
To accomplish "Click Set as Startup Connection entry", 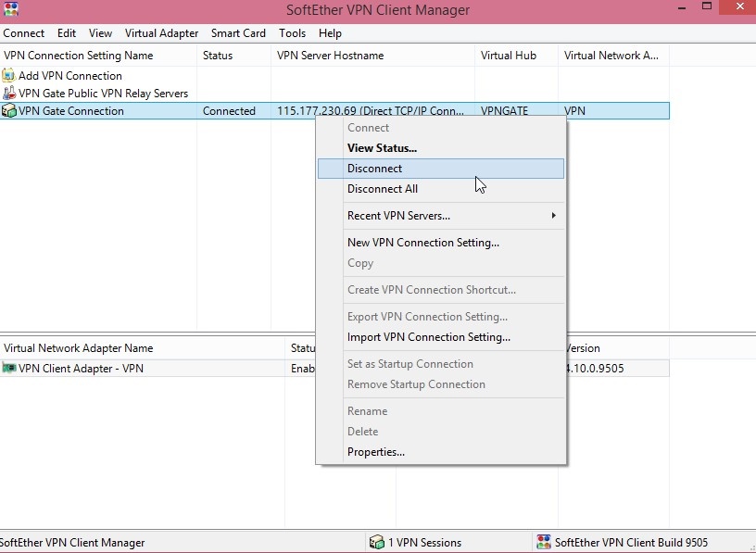I will [441, 364].
